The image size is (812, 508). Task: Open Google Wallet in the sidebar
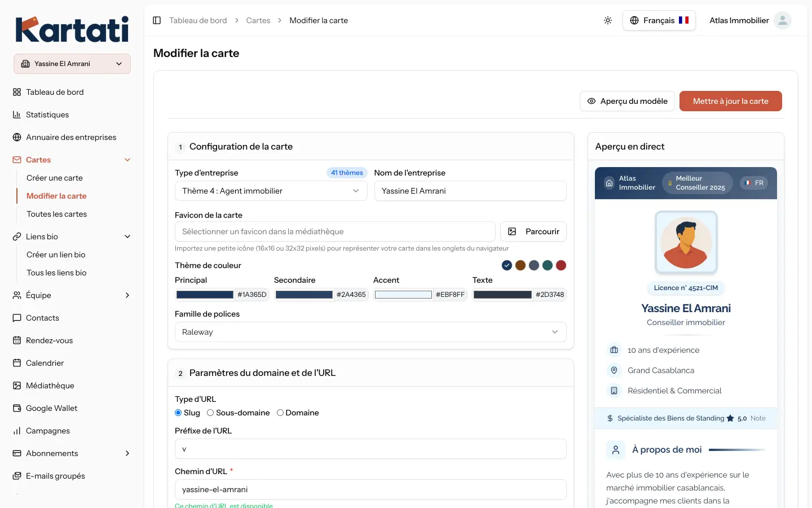(x=72, y=408)
